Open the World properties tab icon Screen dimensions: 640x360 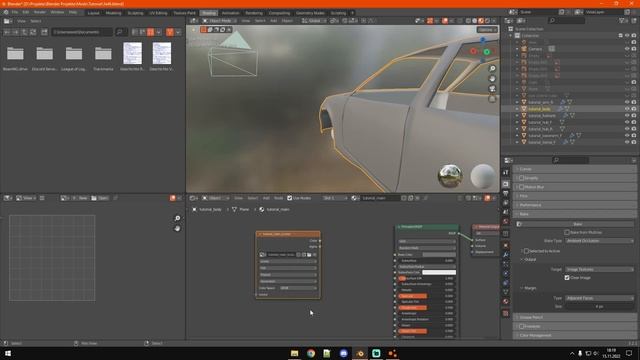(x=506, y=222)
